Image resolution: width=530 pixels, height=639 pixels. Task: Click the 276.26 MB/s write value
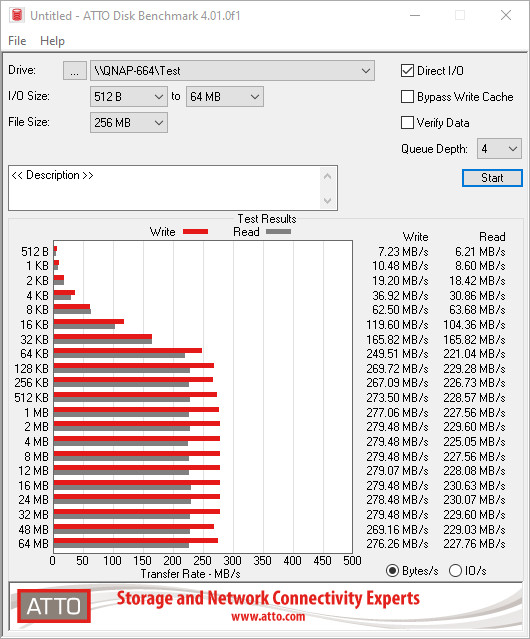tap(397, 544)
